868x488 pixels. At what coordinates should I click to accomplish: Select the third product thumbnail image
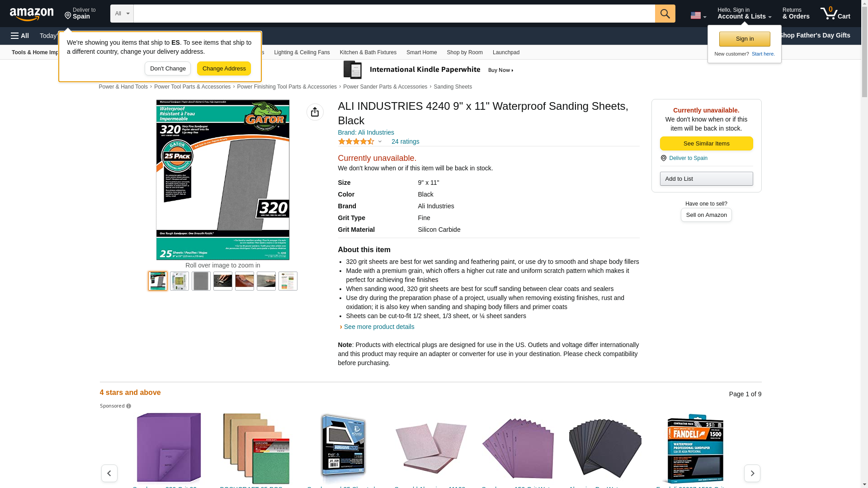click(x=201, y=281)
